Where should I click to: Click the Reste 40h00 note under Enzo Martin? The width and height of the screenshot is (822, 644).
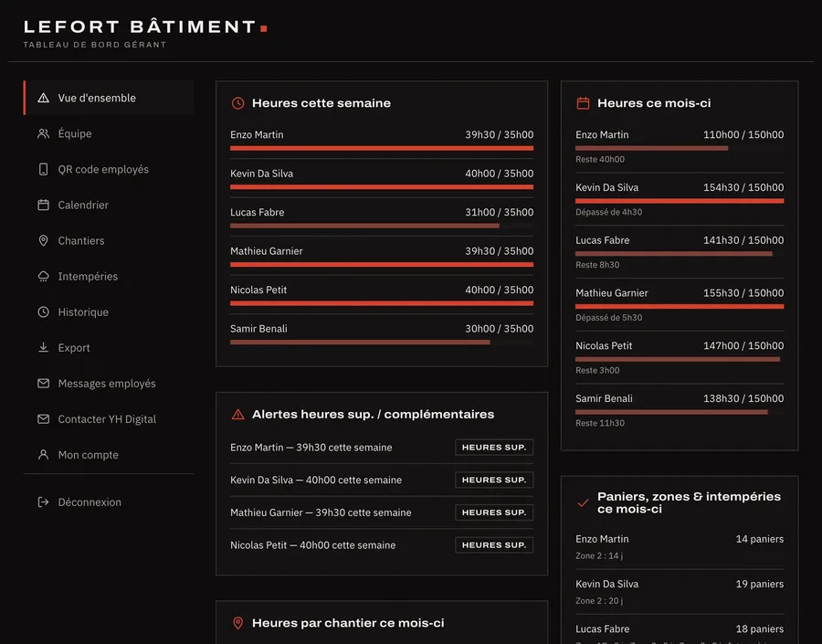coord(600,160)
